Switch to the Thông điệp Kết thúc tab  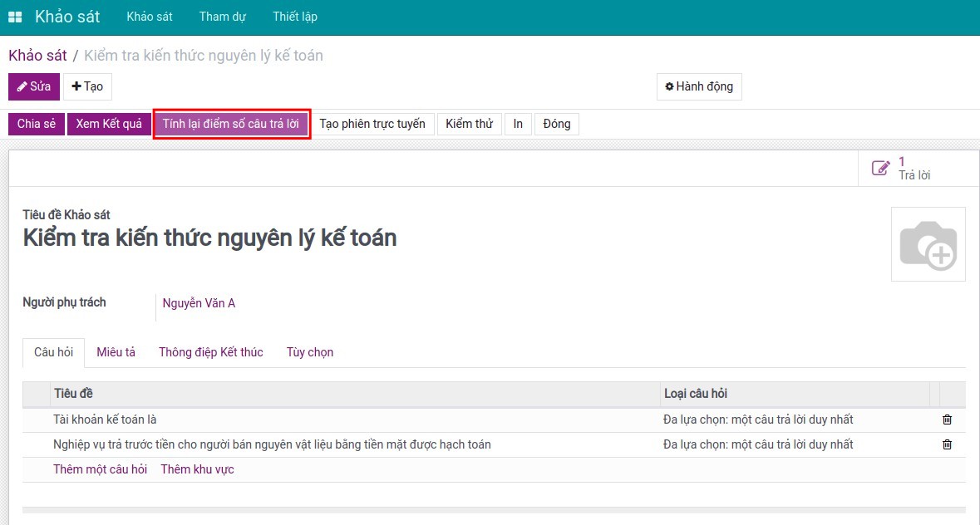click(x=211, y=352)
